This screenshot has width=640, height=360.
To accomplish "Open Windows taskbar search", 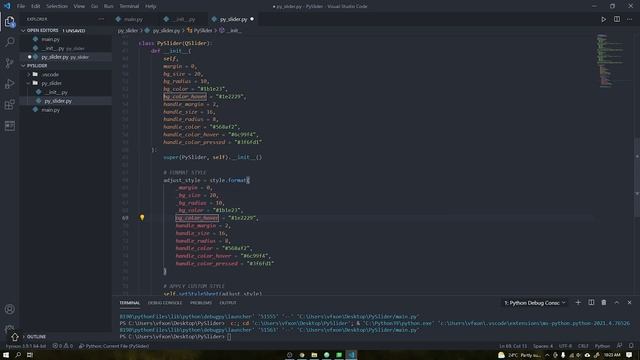I will (18, 355).
